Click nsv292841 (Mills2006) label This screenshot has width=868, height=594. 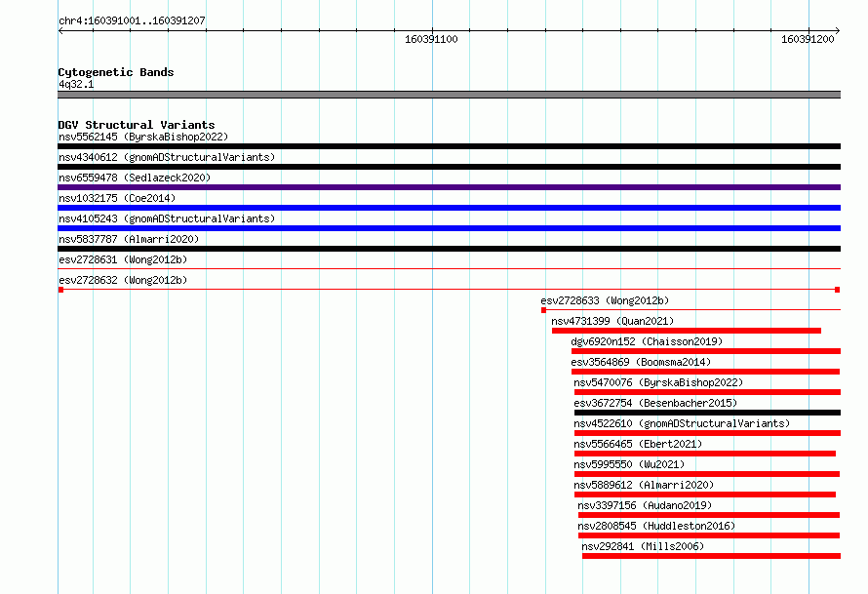pos(643,546)
